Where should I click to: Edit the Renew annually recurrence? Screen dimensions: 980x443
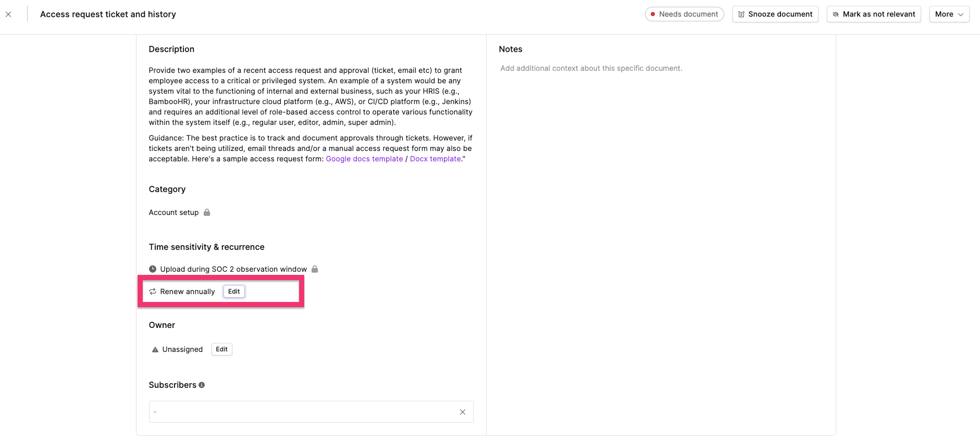pyautogui.click(x=234, y=292)
